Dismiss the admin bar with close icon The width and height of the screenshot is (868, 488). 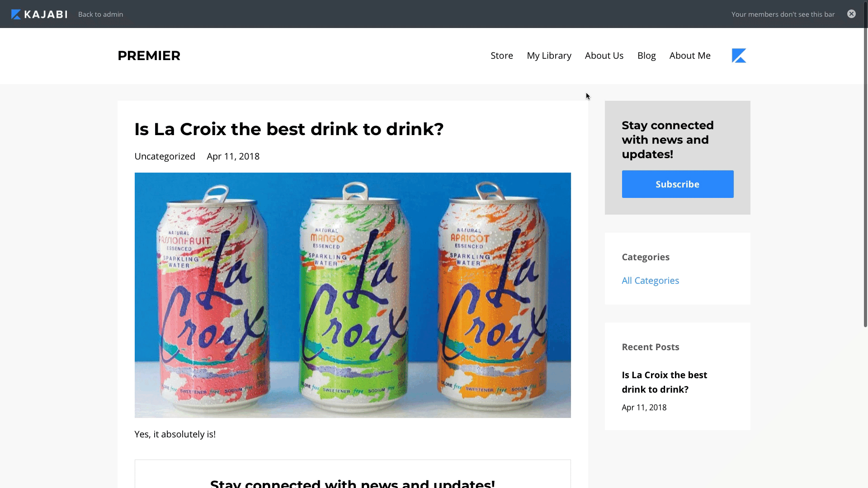point(851,14)
